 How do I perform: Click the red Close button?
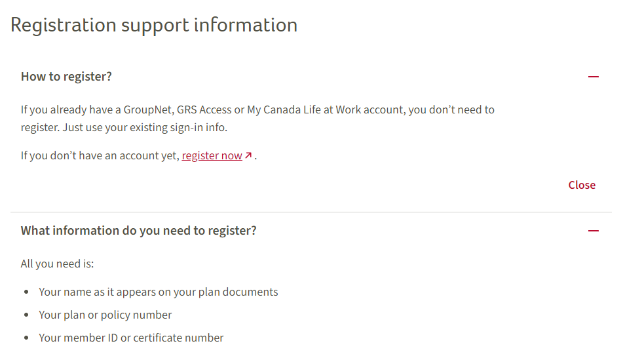tap(582, 185)
